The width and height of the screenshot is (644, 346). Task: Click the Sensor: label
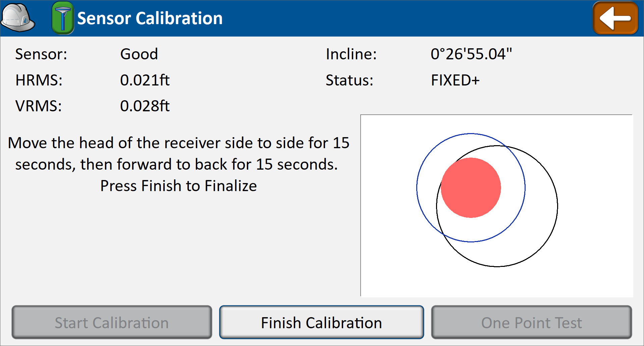coord(41,54)
